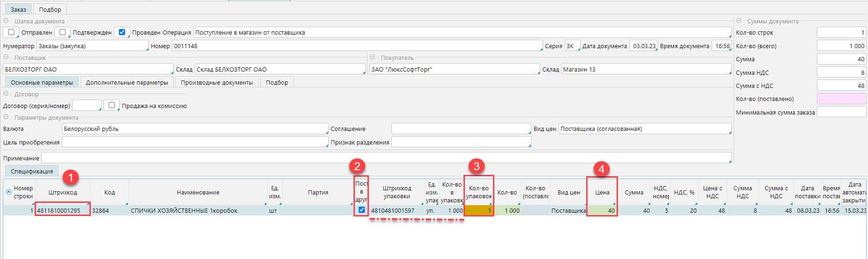Switch to the Дополнительные параметры tab
Screen dimensions: 868x259
127,82
